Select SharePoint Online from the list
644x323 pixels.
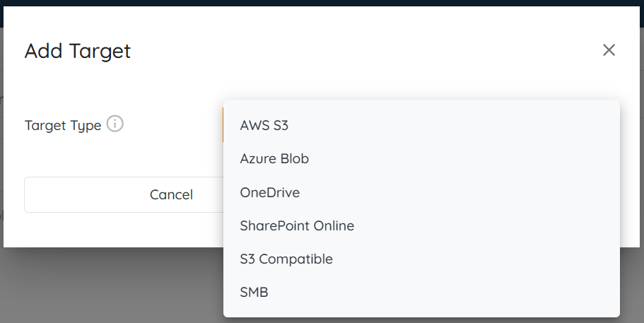click(x=297, y=226)
